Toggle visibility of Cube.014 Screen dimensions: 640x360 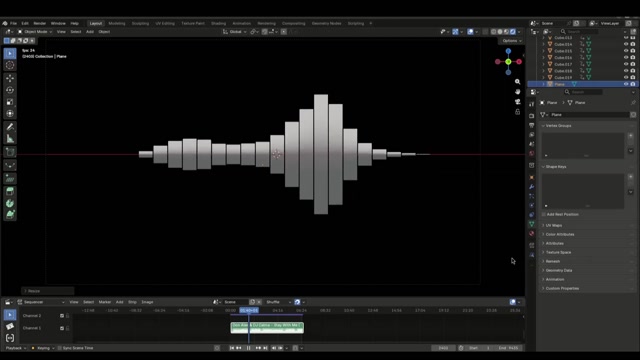[x=626, y=44]
